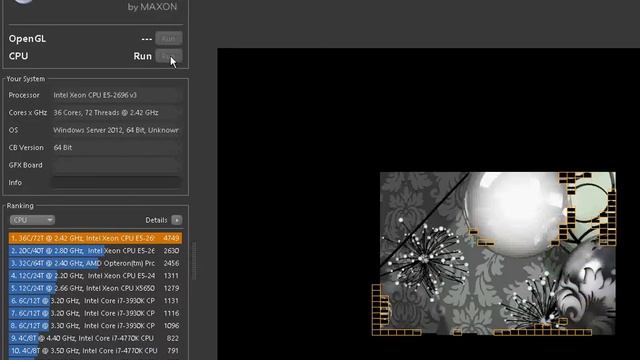Select ranking entry 36C/72T Xeon 4749

pos(95,238)
